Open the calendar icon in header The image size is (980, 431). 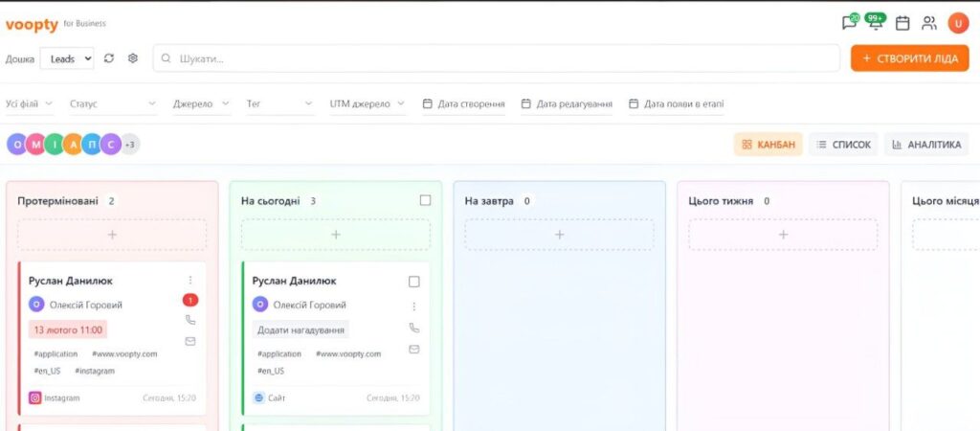pos(902,23)
